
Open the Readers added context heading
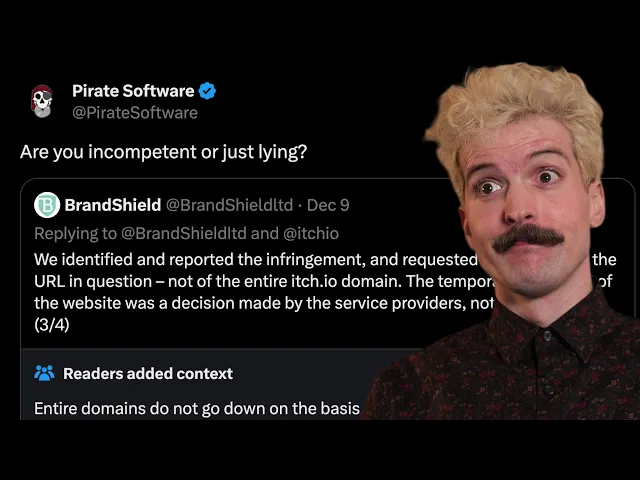(x=148, y=373)
